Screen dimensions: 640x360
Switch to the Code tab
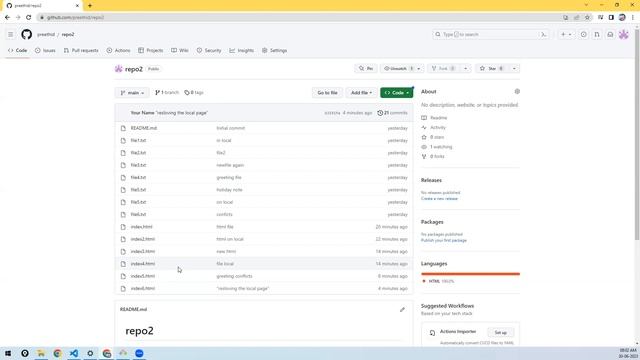tap(18, 51)
